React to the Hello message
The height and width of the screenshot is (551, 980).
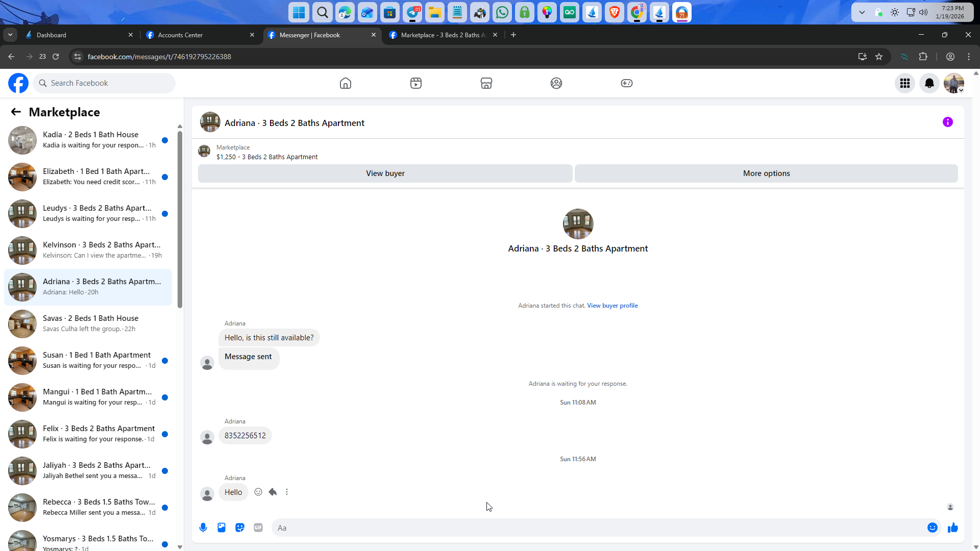coord(258,492)
